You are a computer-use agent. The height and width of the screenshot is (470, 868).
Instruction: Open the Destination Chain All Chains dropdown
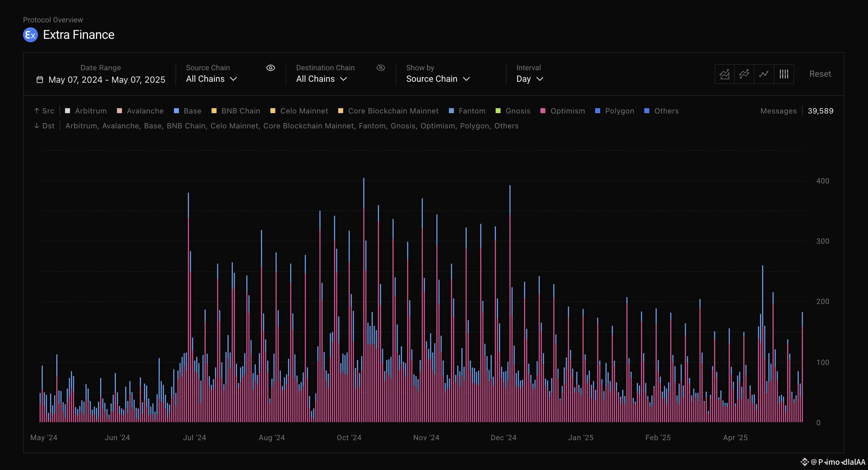pos(321,79)
